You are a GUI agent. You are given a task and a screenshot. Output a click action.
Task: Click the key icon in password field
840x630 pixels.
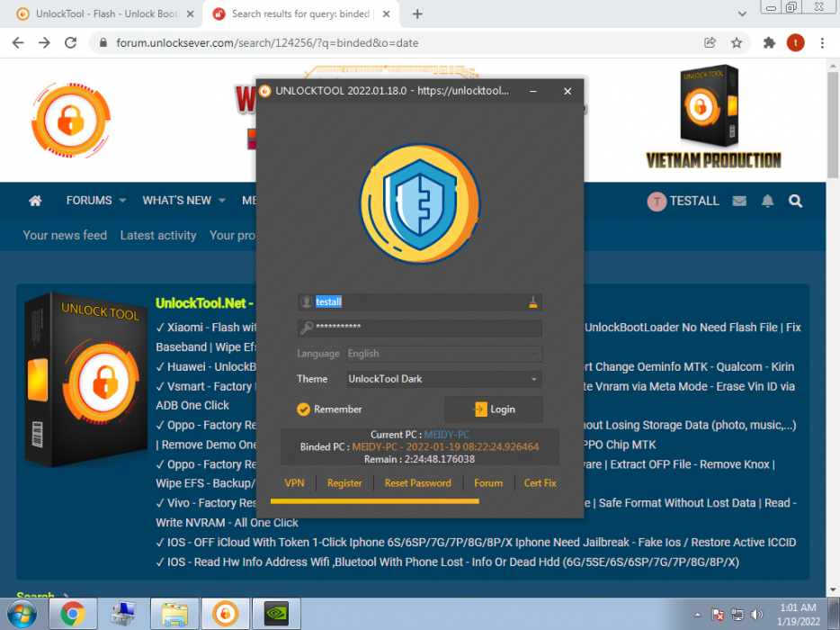[x=307, y=327]
